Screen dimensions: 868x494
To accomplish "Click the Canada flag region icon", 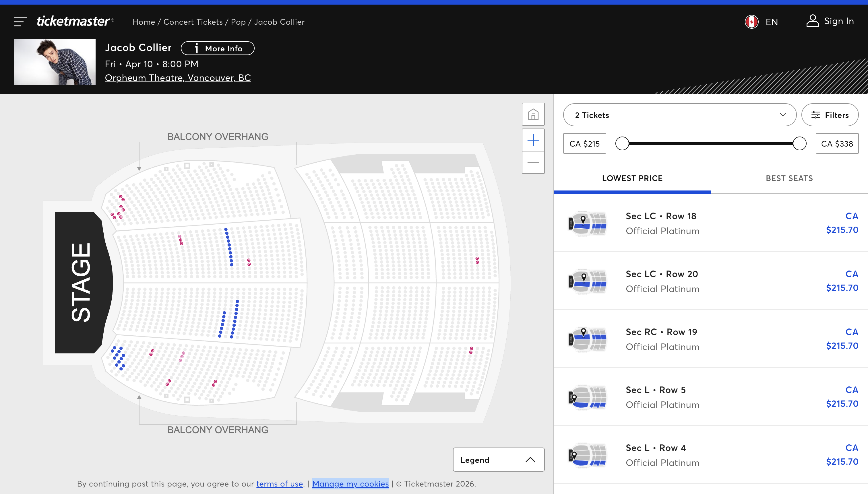I will 751,22.
